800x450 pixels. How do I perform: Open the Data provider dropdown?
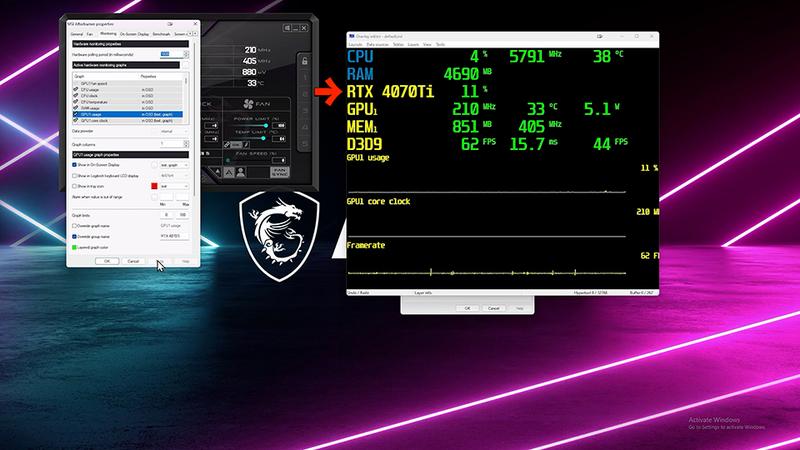(177, 130)
